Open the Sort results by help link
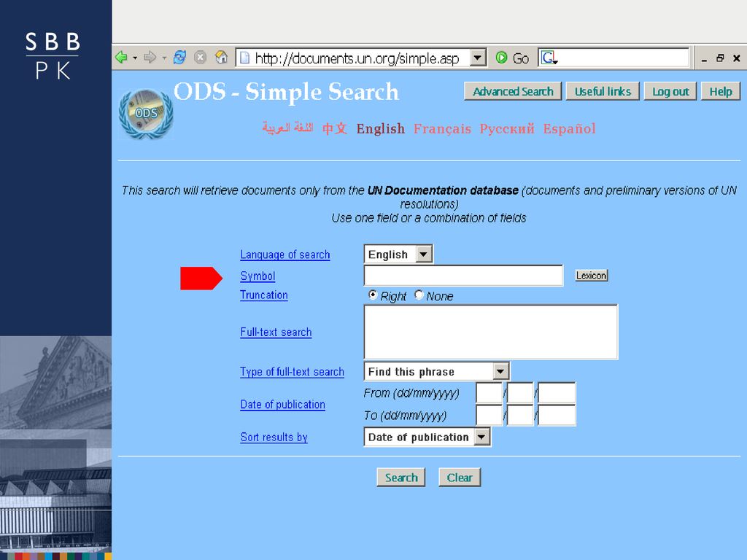The width and height of the screenshot is (747, 560). click(274, 437)
